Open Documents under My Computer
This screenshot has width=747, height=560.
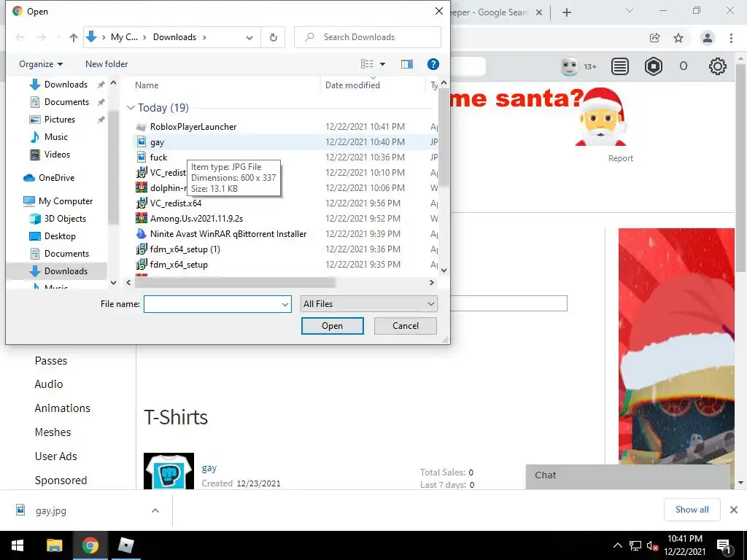66,254
